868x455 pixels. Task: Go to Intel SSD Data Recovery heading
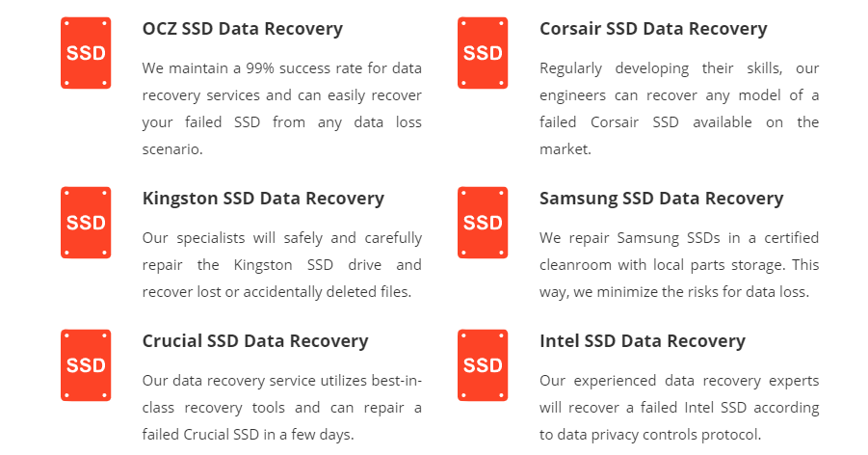pos(643,341)
